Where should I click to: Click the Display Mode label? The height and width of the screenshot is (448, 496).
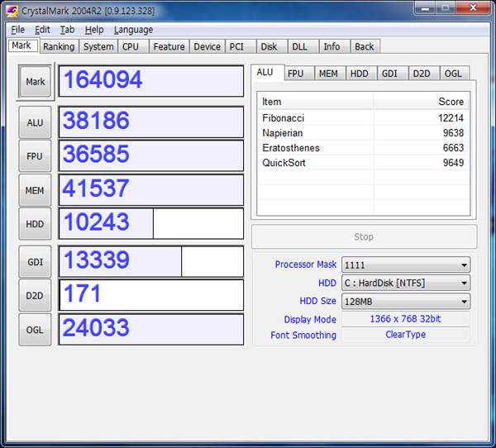point(310,319)
